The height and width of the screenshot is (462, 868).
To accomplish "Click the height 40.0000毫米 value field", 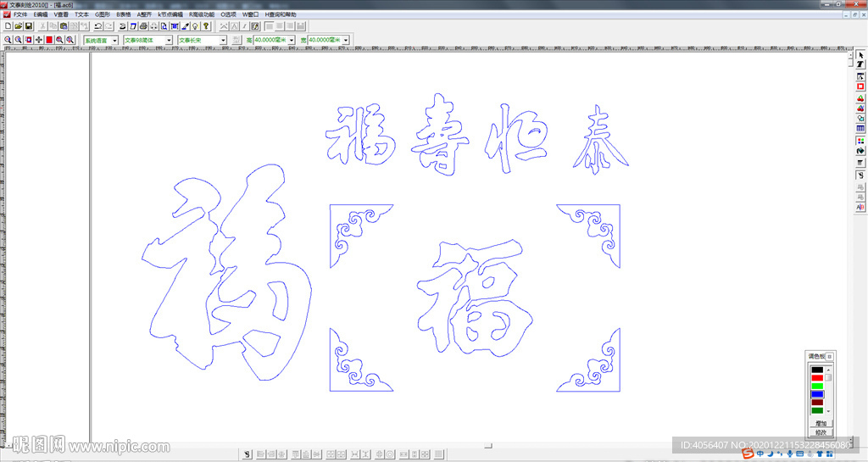I will pyautogui.click(x=270, y=40).
